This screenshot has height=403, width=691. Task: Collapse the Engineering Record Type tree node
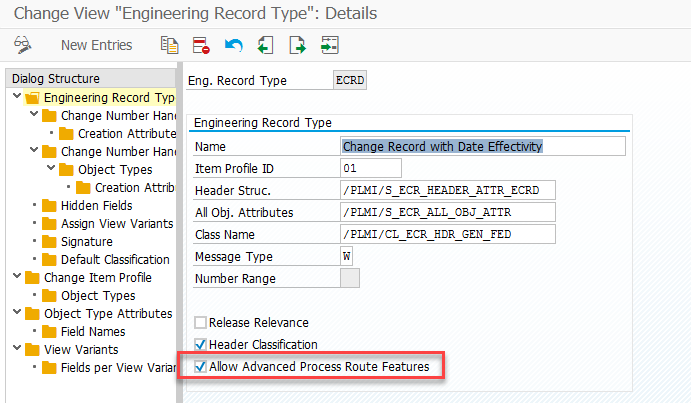[x=17, y=96]
